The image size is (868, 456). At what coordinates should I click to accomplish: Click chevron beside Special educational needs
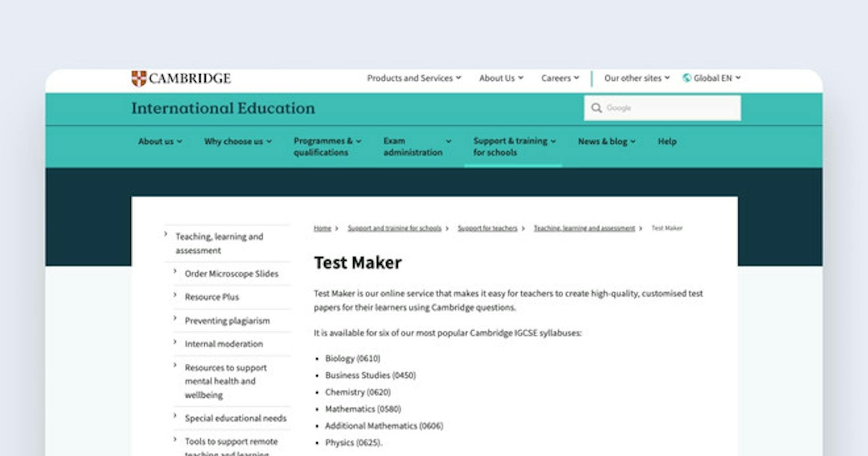(175, 415)
